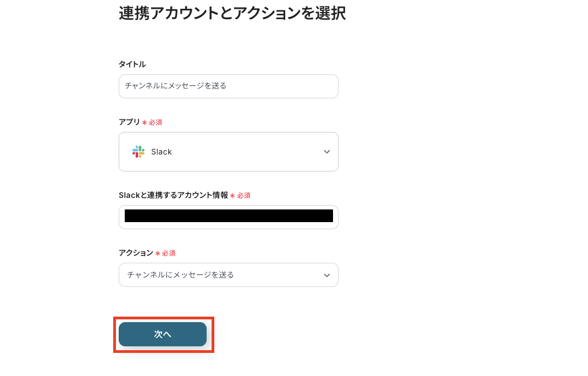Viewport: 588px width, 376px height.
Task: Click the タイトル input field
Action: pyautogui.click(x=228, y=86)
